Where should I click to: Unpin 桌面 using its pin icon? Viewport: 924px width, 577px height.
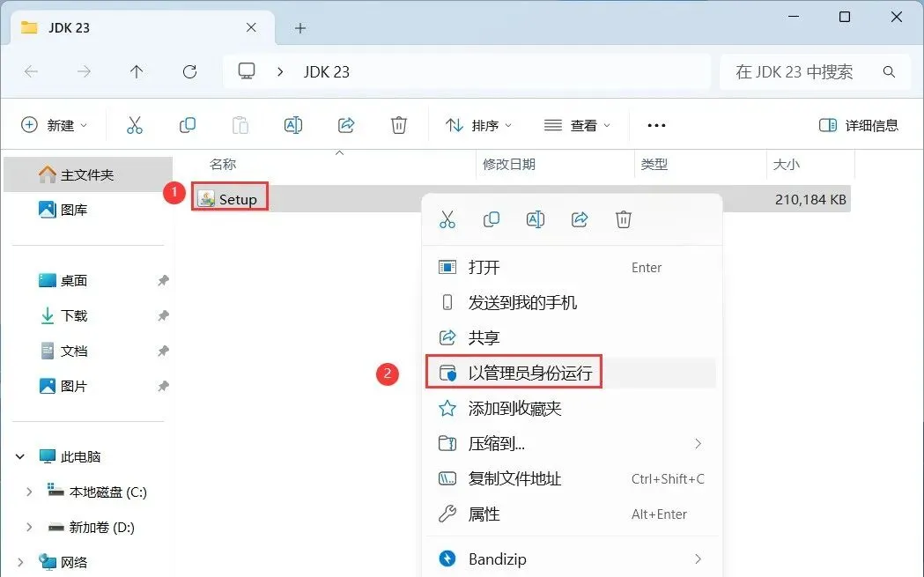(x=163, y=280)
